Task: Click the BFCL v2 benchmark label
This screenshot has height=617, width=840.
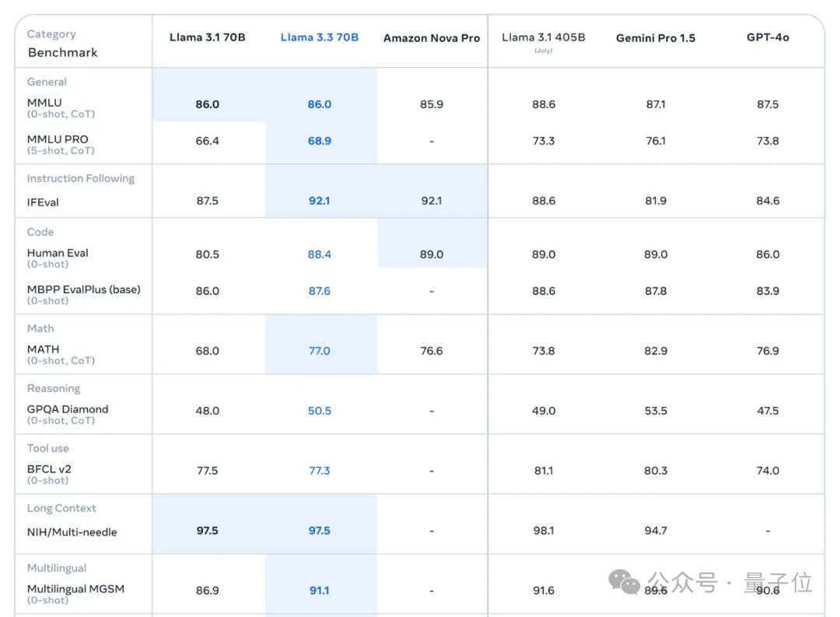Action: click(49, 469)
